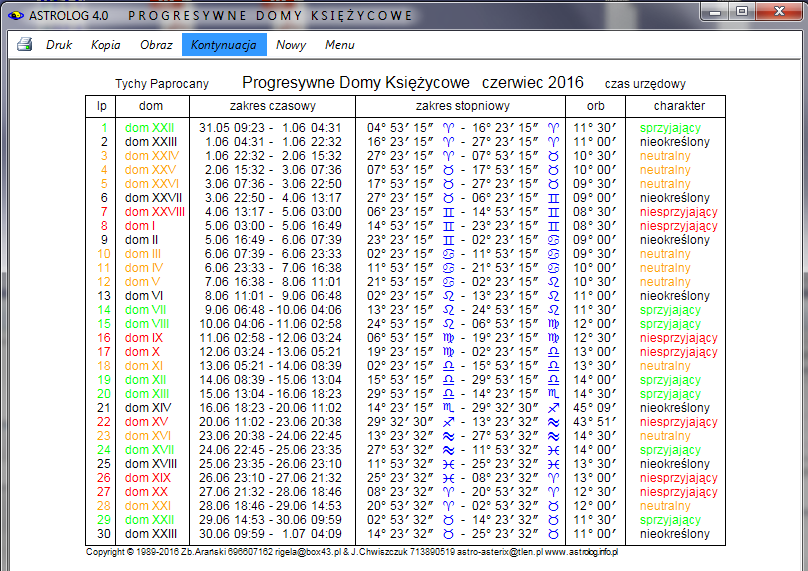The image size is (808, 571).
Task: Select the orange 'dom XVI' cell
Action: (x=148, y=435)
